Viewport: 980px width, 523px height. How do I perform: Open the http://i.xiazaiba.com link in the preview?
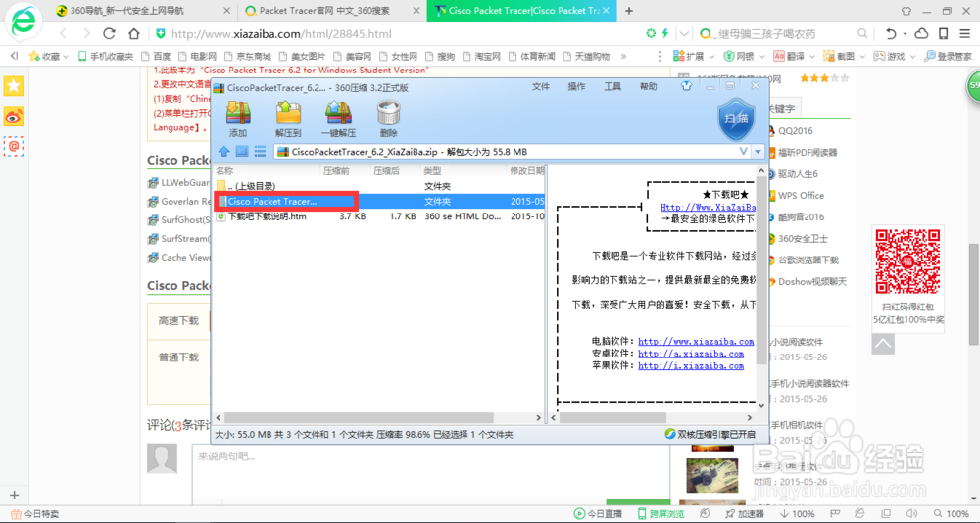[691, 365]
